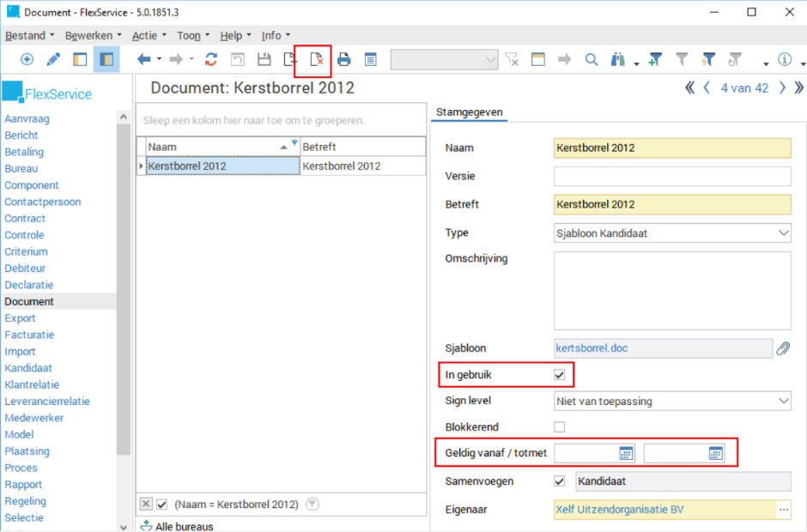Click the Versie input field
807x532 pixels.
coord(671,177)
